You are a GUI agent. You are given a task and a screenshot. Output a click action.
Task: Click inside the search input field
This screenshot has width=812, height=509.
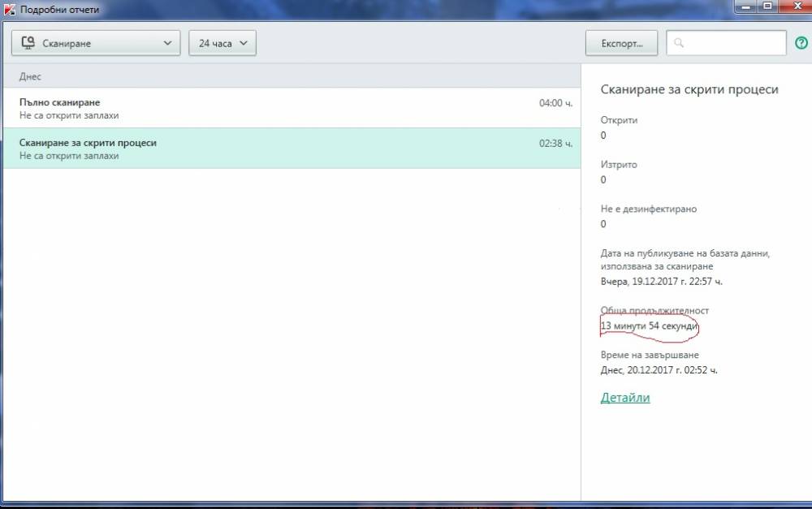pos(726,43)
